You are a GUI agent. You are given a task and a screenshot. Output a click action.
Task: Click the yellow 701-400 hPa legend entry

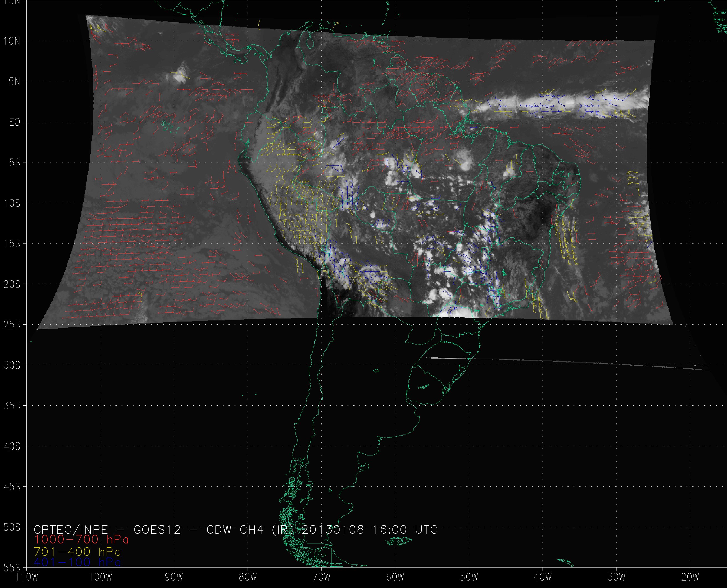pos(77,552)
